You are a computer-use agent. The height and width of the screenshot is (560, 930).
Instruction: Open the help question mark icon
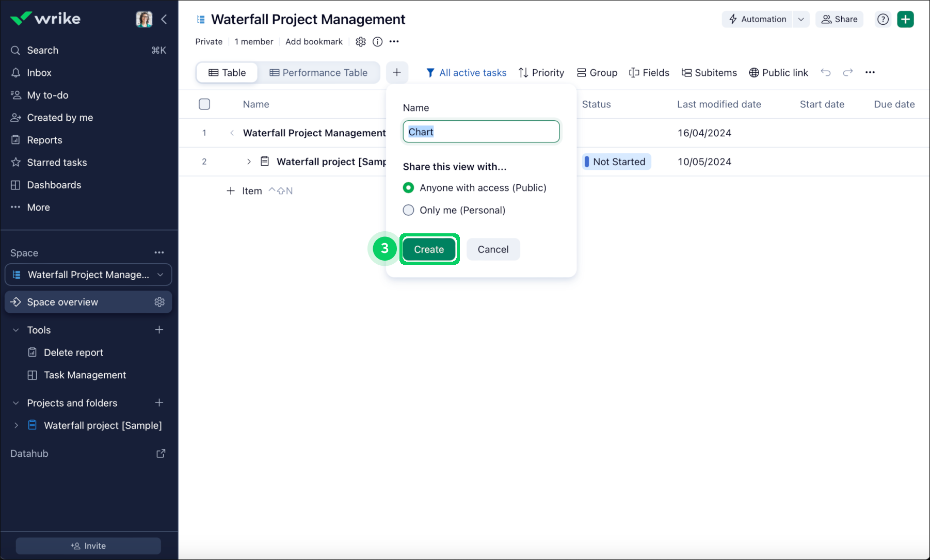pos(883,19)
